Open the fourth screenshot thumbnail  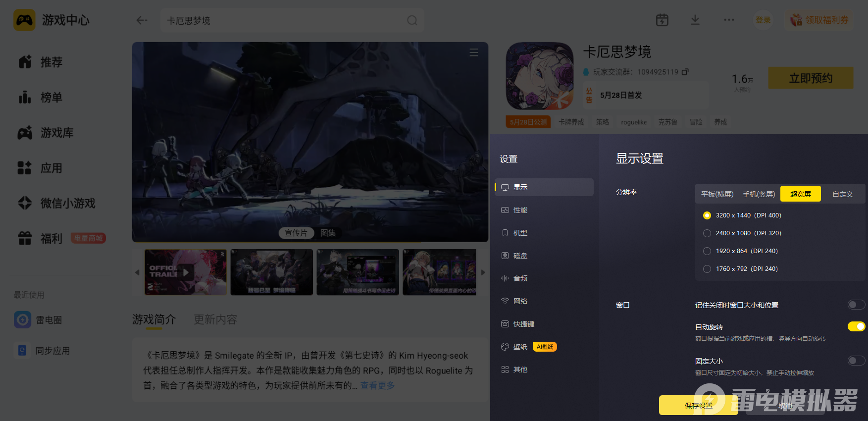coord(440,272)
